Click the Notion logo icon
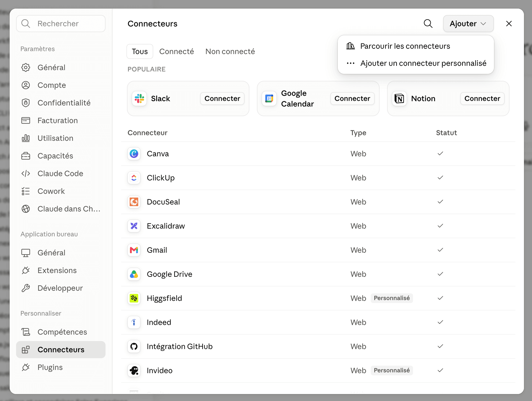532x401 pixels. (399, 99)
